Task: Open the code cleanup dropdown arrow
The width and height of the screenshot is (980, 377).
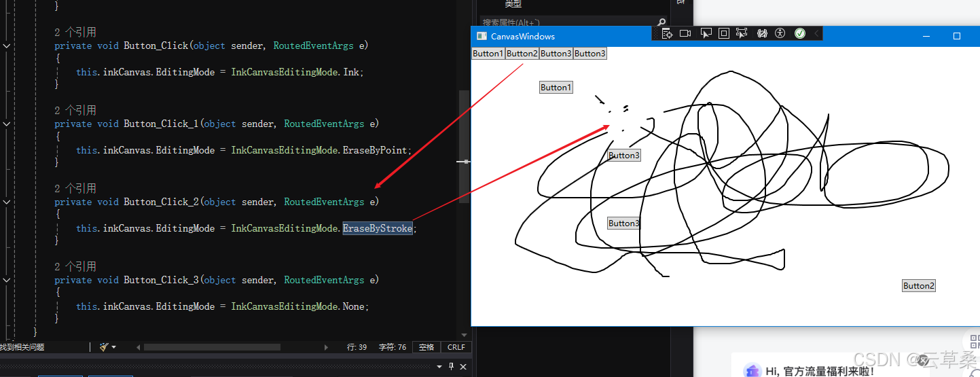Action: (x=113, y=347)
